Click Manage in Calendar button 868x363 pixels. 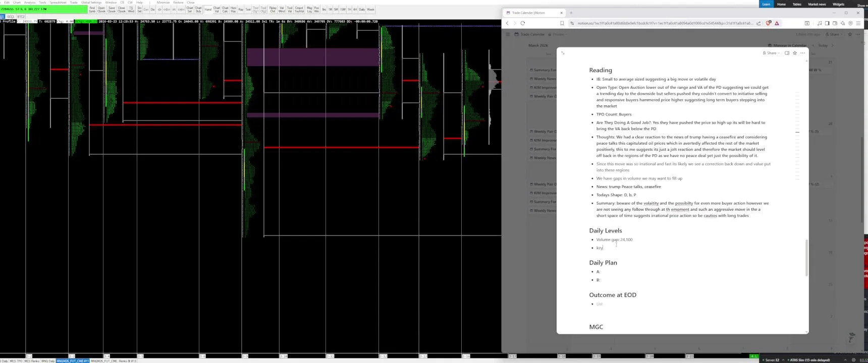click(x=787, y=45)
